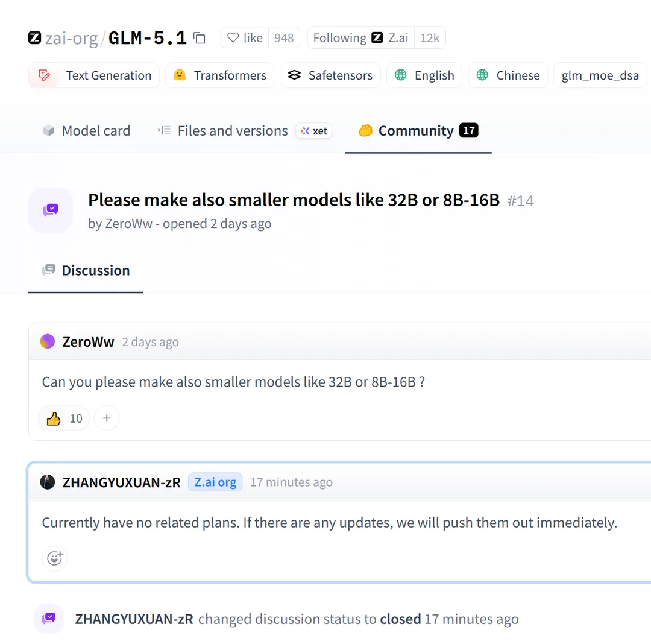Open the Files and versions tab
This screenshot has height=644, width=651.
click(244, 131)
